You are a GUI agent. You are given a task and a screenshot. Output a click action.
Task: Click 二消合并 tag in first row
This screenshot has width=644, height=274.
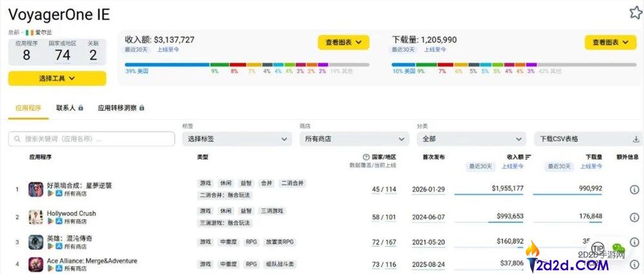pos(292,183)
